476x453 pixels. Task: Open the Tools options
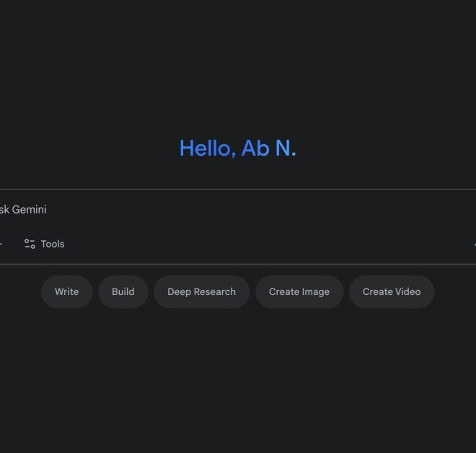[x=44, y=244]
